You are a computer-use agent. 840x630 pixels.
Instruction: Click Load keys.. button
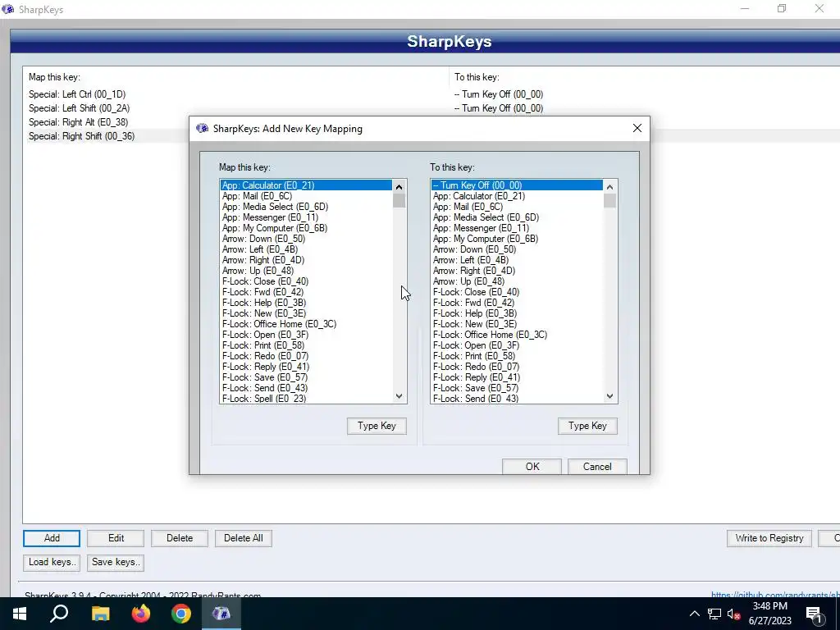pyautogui.click(x=52, y=562)
